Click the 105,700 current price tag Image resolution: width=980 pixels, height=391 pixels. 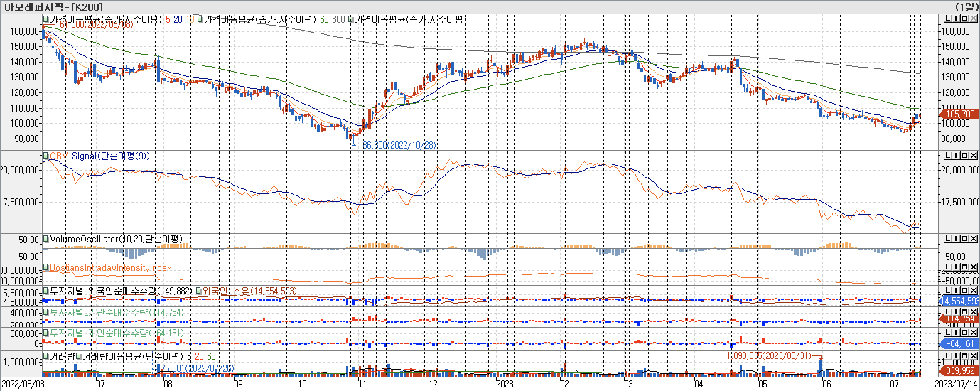click(959, 114)
